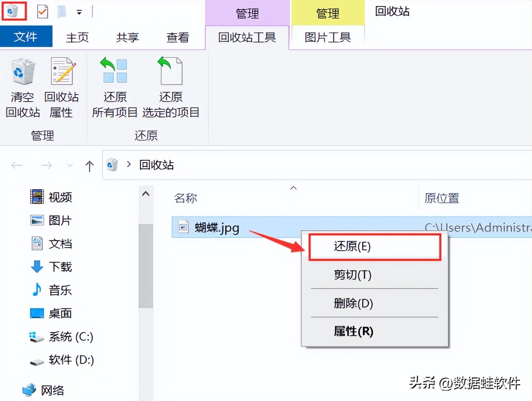Click the navigation pane scroll-up arrow
The image size is (532, 401).
tap(146, 194)
